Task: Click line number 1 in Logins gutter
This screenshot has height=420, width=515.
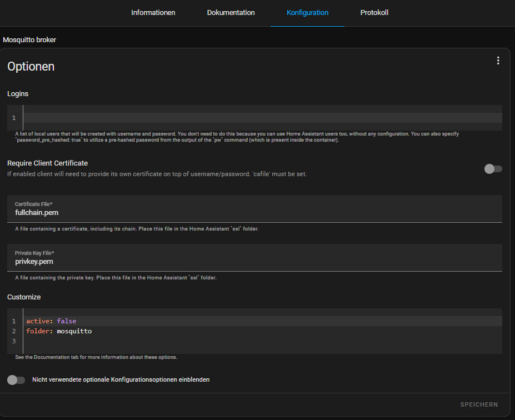Action: pos(14,118)
